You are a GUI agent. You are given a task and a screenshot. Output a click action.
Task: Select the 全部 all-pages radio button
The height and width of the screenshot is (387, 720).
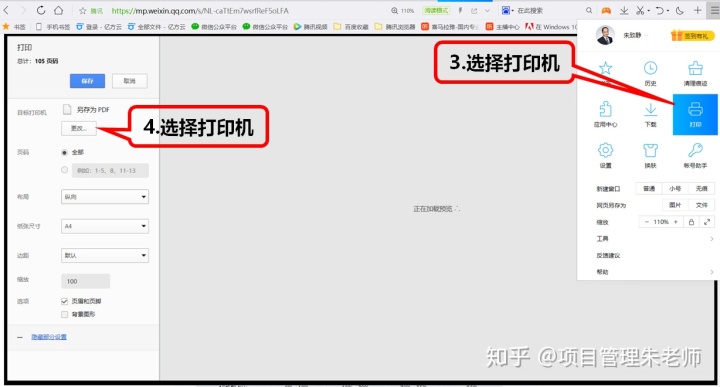pos(64,152)
